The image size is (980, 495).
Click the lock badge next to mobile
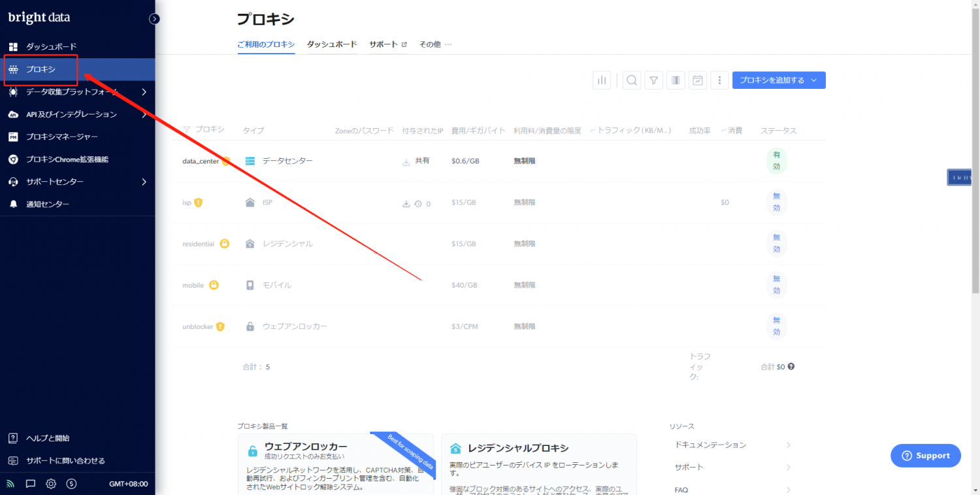[x=213, y=285]
